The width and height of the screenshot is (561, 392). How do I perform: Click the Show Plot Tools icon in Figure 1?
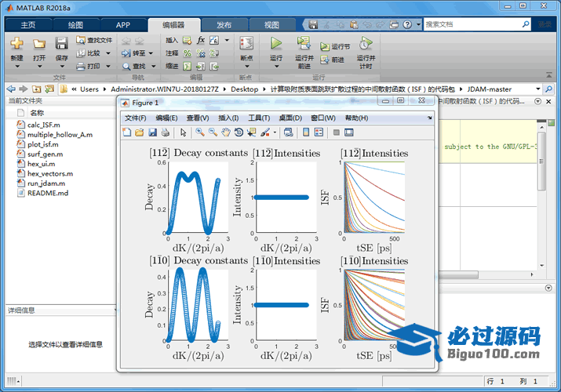[349, 132]
